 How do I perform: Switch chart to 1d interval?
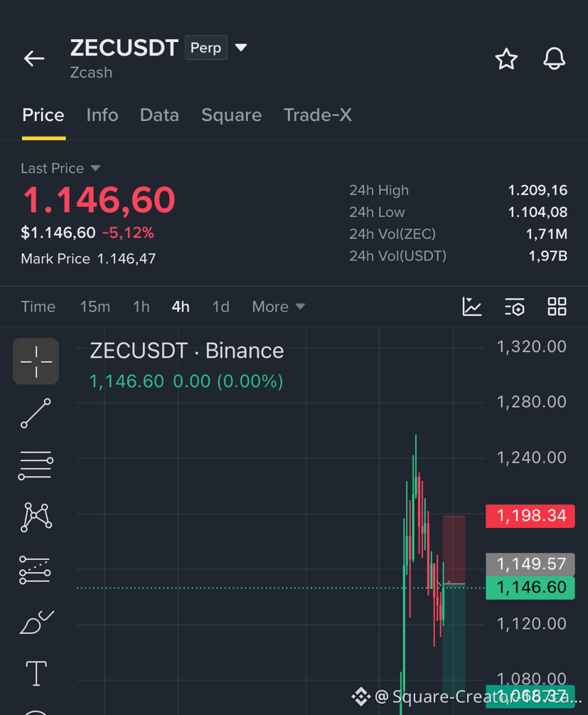(x=220, y=307)
